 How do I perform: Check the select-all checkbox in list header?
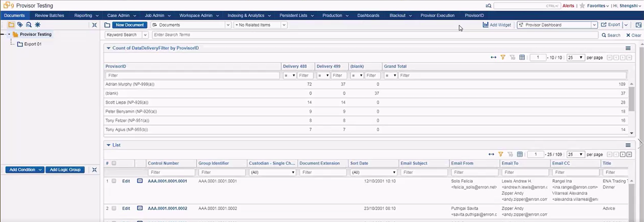114,163
